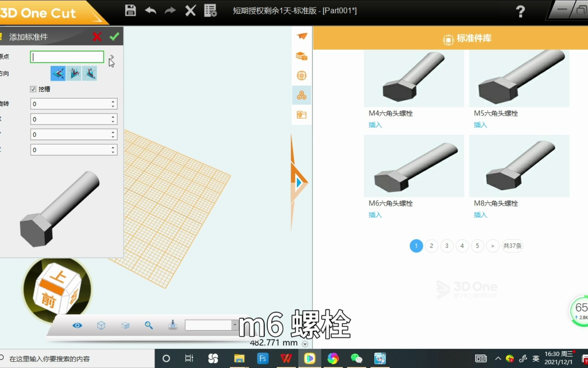
Task: Open the dropdown beside the bottom combo box
Action: [x=235, y=325]
